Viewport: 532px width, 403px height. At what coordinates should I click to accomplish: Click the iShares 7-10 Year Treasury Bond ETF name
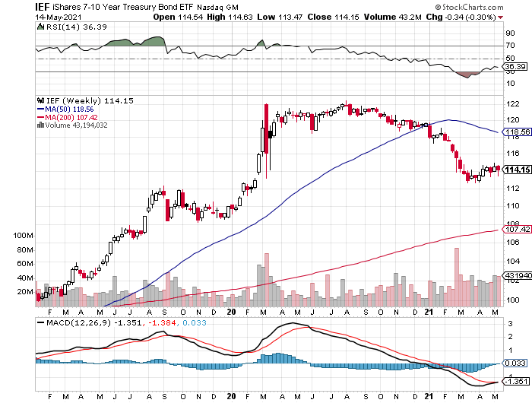pos(123,7)
